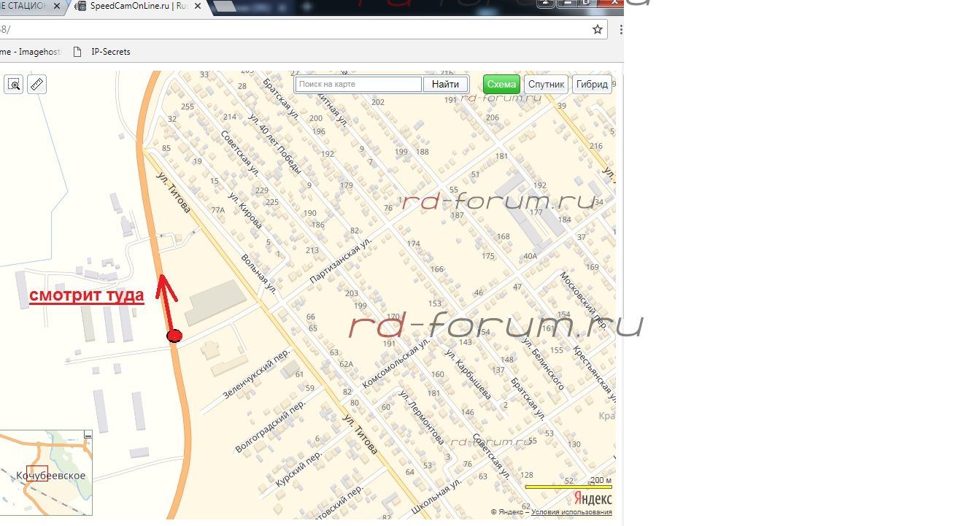The image size is (980, 526).
Task: Click the Школьная ул. label
Action: point(436,495)
